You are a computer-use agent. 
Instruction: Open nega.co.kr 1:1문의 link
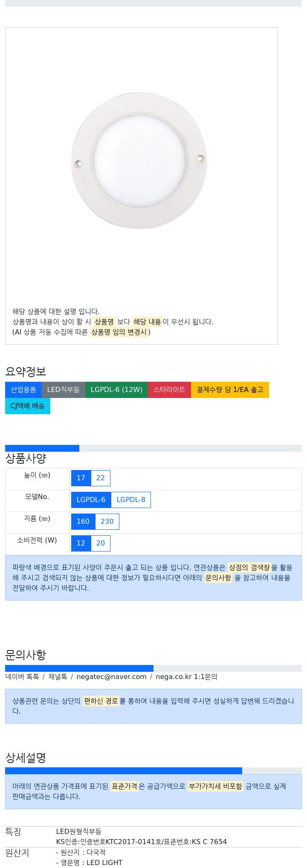(186, 676)
